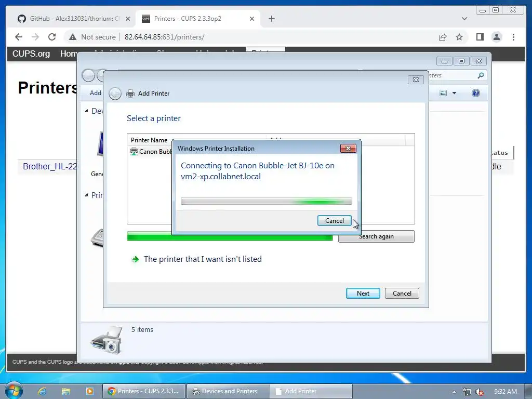This screenshot has width=532, height=399.
Task: Choose 'The printer that I want isn't listed'
Action: tap(203, 259)
